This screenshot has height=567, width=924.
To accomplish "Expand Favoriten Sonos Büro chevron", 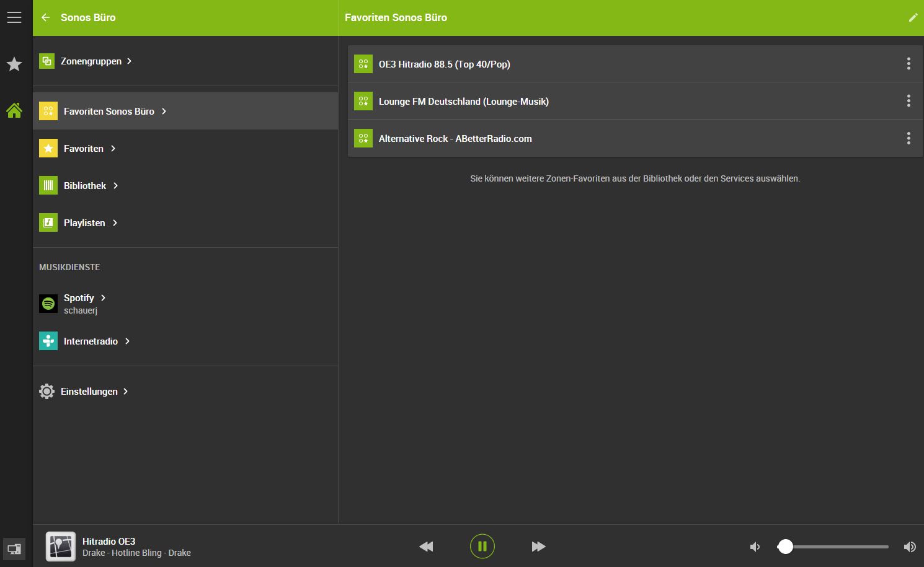I will 164,111.
